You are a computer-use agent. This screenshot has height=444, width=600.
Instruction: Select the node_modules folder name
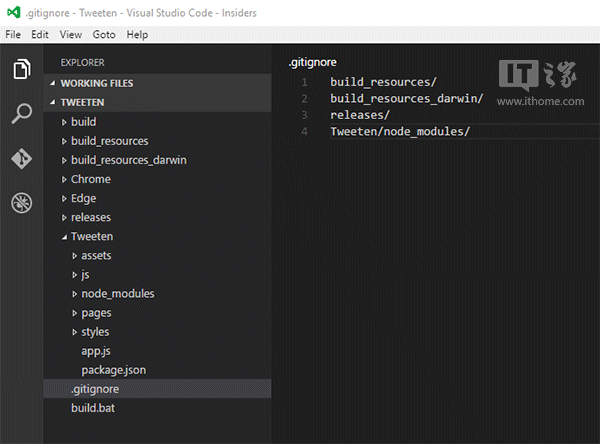pyautogui.click(x=118, y=294)
